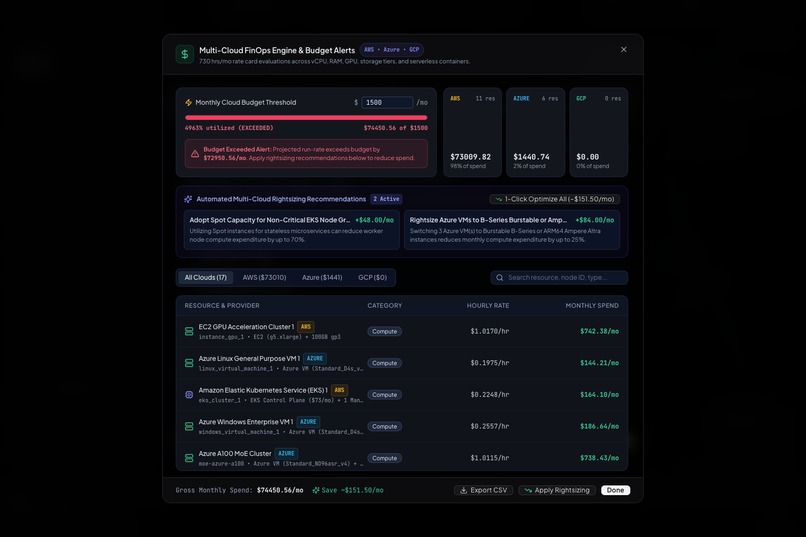Click the $0.2248/hr hourly rate value
Screen dimensions: 806x537
tap(490, 395)
